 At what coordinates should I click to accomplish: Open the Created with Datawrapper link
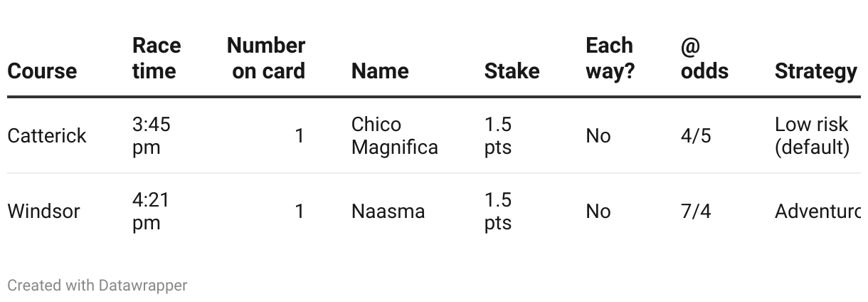pyautogui.click(x=97, y=286)
